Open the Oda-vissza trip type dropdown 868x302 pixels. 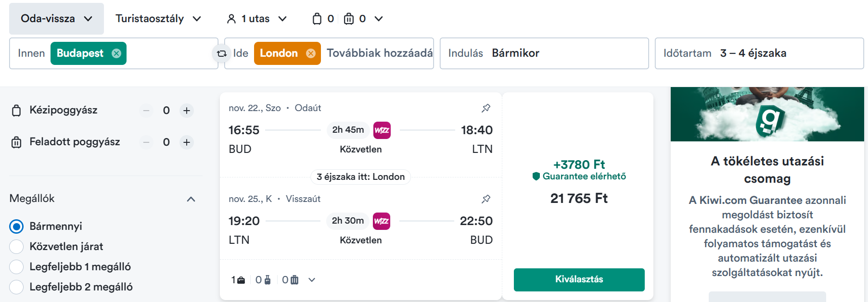coord(56,19)
